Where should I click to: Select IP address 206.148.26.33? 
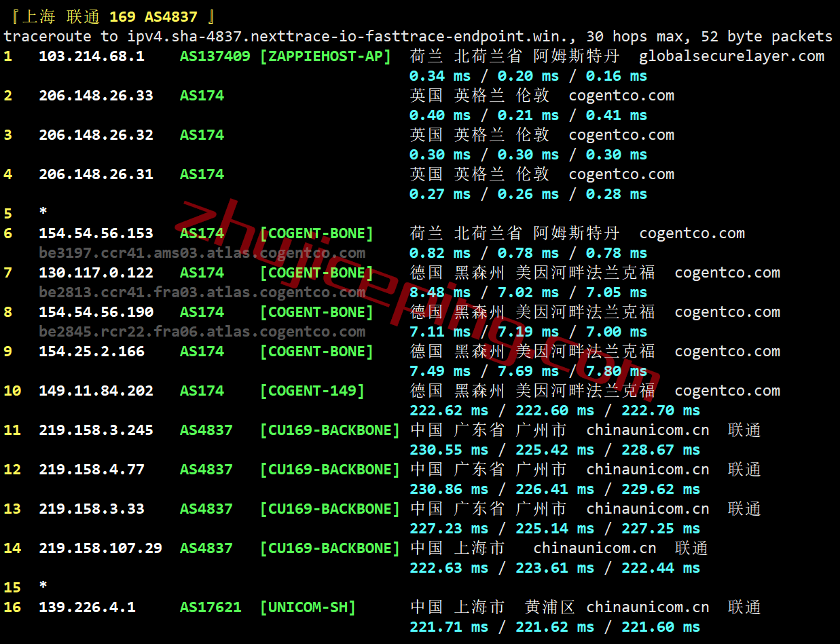(96, 96)
